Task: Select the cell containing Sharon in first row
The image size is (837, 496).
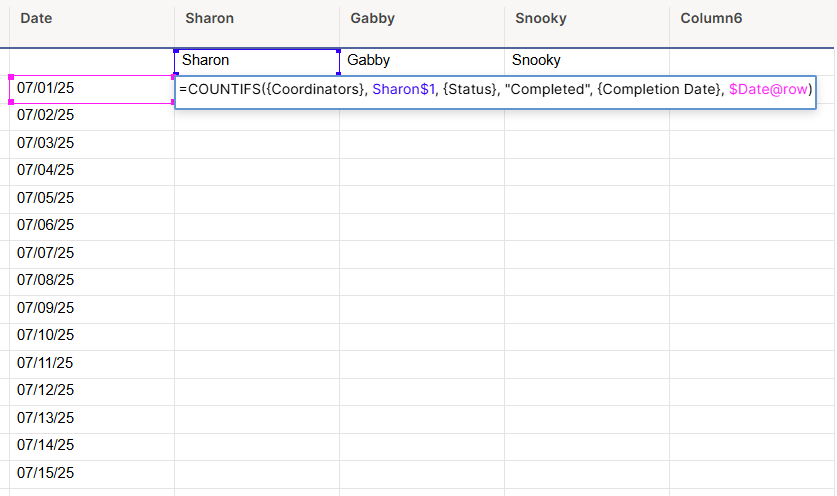Action: tap(257, 61)
